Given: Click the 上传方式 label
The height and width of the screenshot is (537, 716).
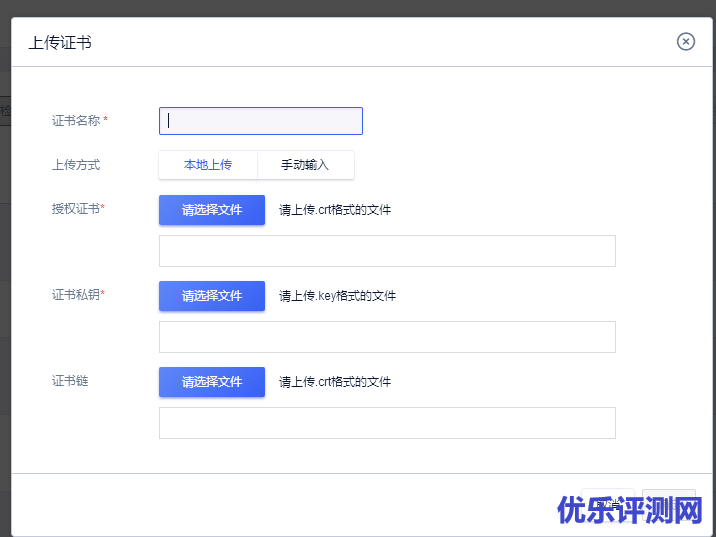Looking at the screenshot, I should (76, 165).
